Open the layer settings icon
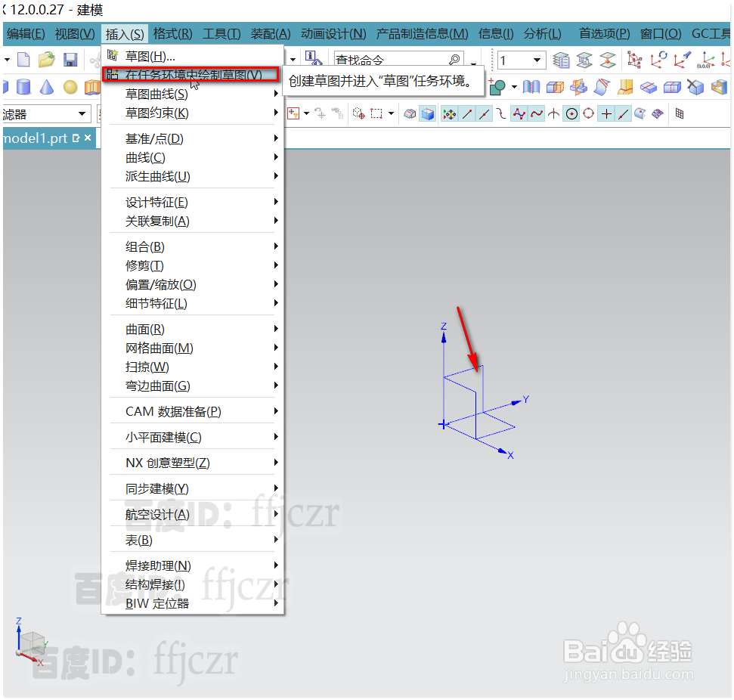This screenshot has height=700, width=734. click(561, 60)
